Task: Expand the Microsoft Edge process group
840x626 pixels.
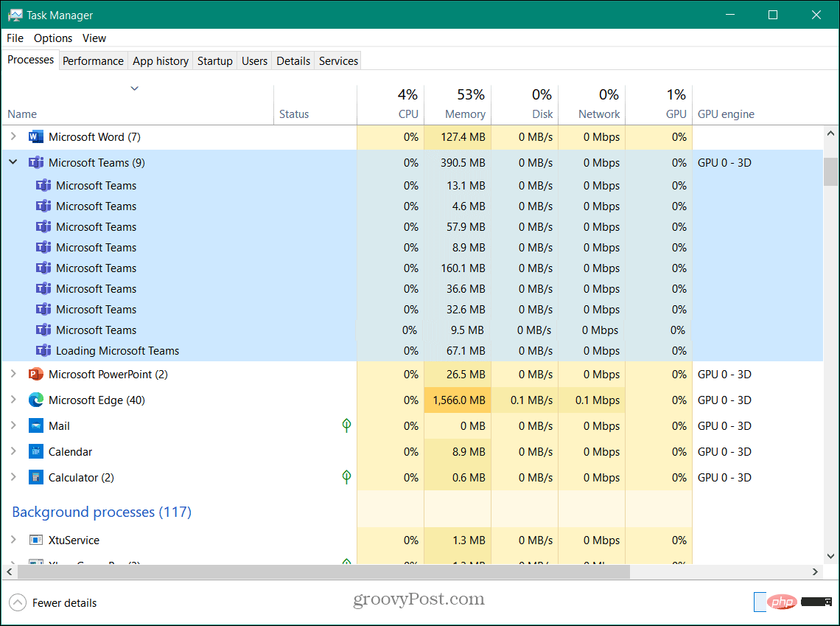Action: point(13,400)
